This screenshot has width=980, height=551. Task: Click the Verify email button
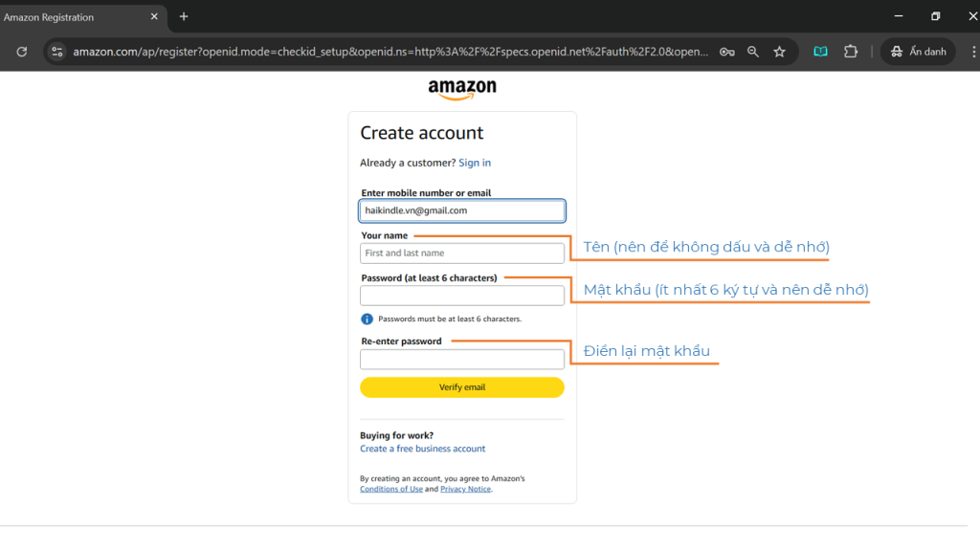(462, 387)
